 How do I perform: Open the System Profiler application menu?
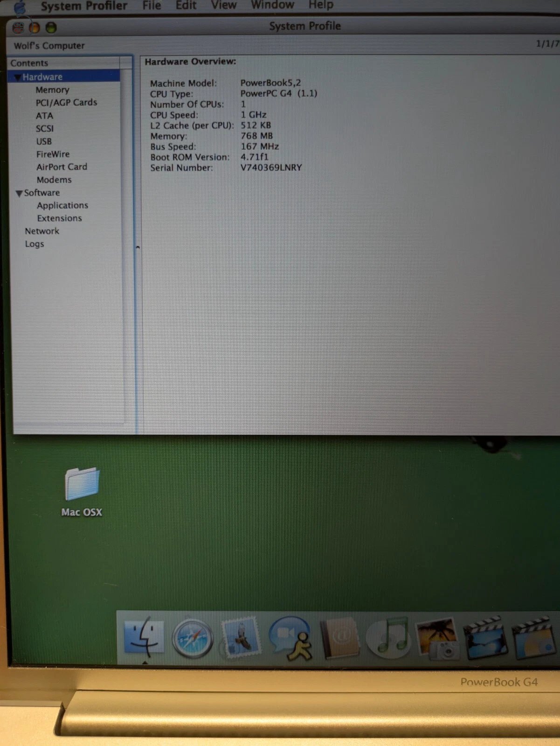(x=84, y=6)
